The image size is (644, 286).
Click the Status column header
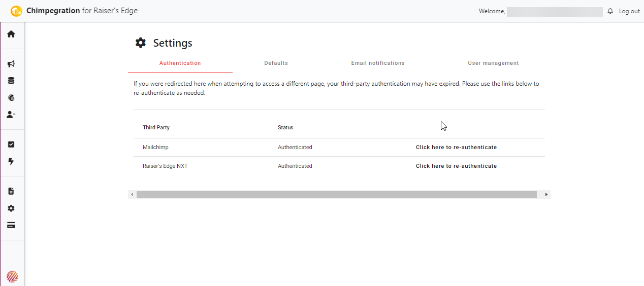(x=285, y=128)
